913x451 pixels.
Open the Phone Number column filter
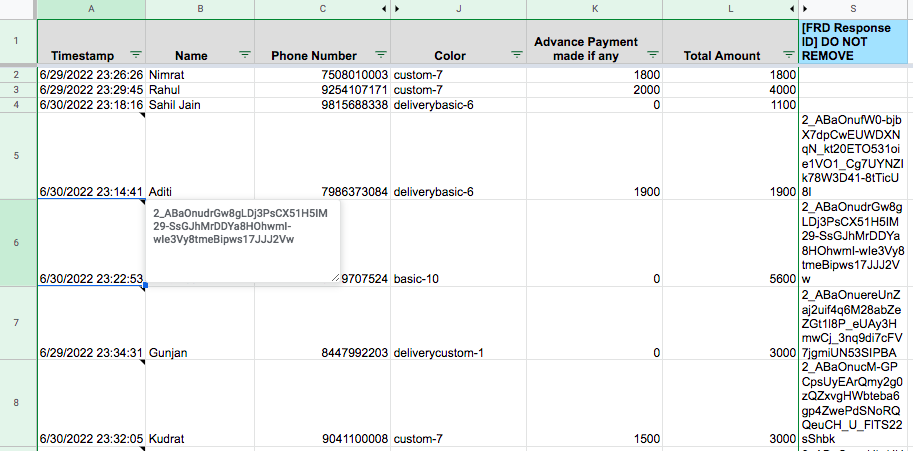[381, 55]
